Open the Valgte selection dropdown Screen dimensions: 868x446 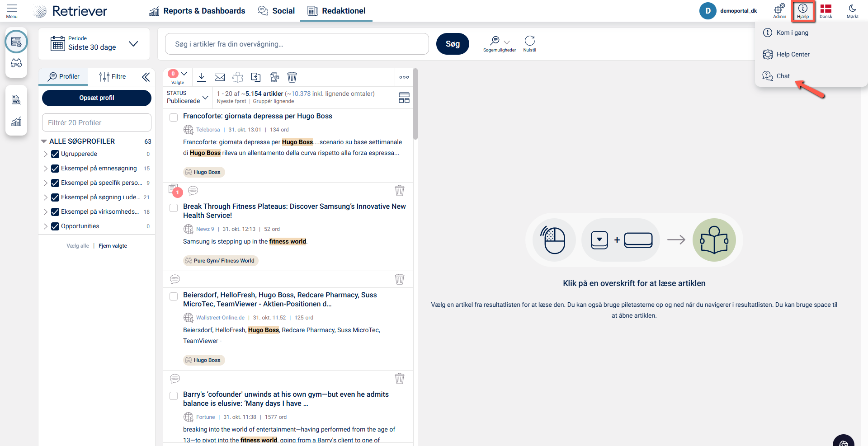coord(178,77)
